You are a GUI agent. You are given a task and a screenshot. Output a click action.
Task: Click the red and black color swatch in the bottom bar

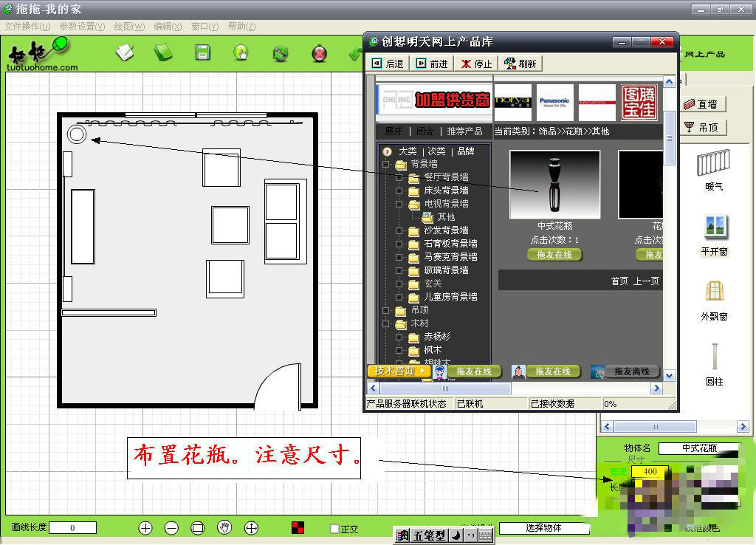tap(298, 527)
